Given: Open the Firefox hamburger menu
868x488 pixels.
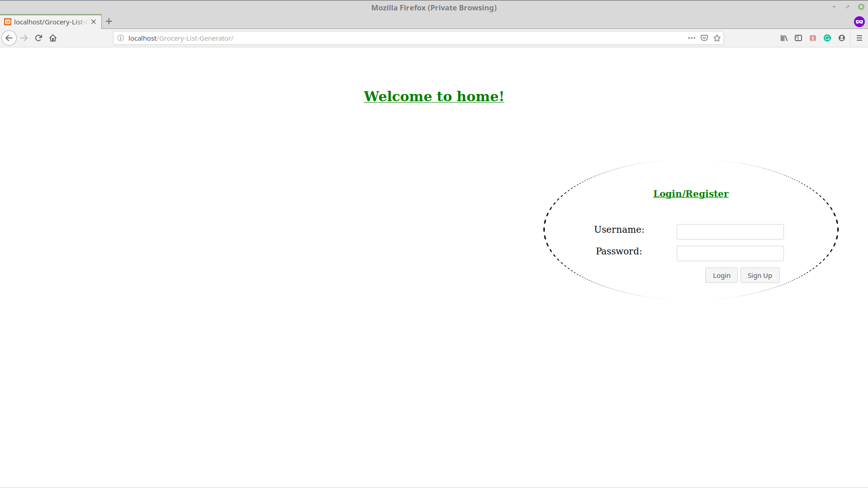Looking at the screenshot, I should click(x=859, y=38).
